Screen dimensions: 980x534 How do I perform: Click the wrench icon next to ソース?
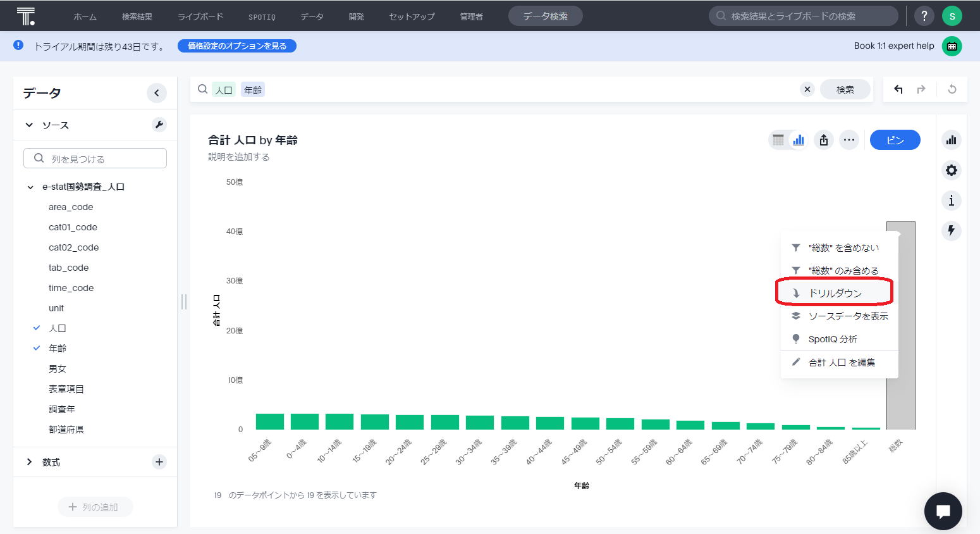[159, 125]
